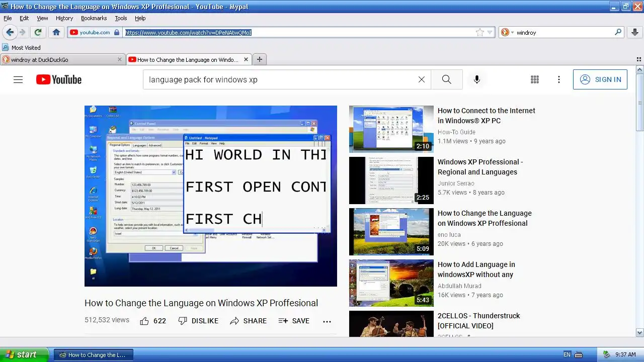Open the View menu
The image size is (644, 362).
tap(42, 18)
